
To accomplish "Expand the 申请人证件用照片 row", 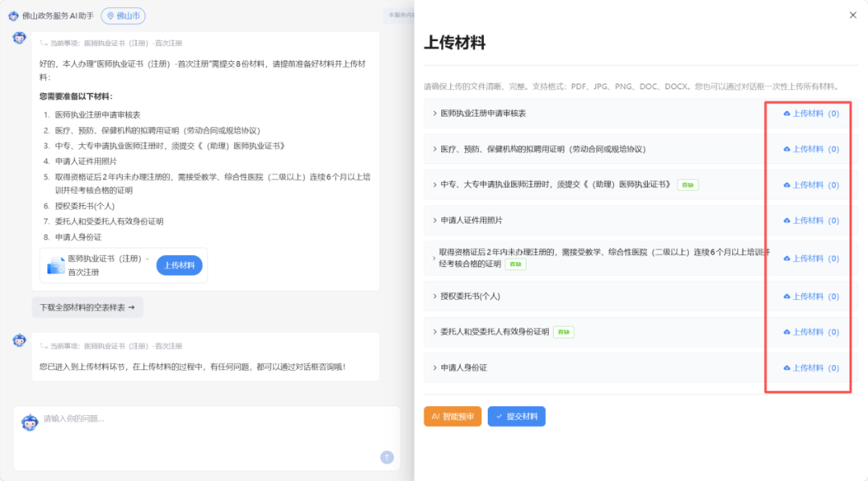I will [x=435, y=220].
